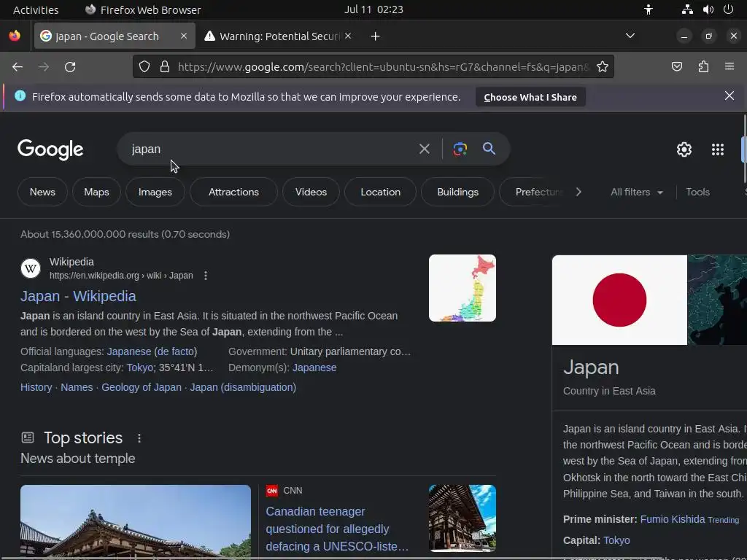Image resolution: width=747 pixels, height=560 pixels.
Task: Open the tracking protection shield icon
Action: (144, 66)
